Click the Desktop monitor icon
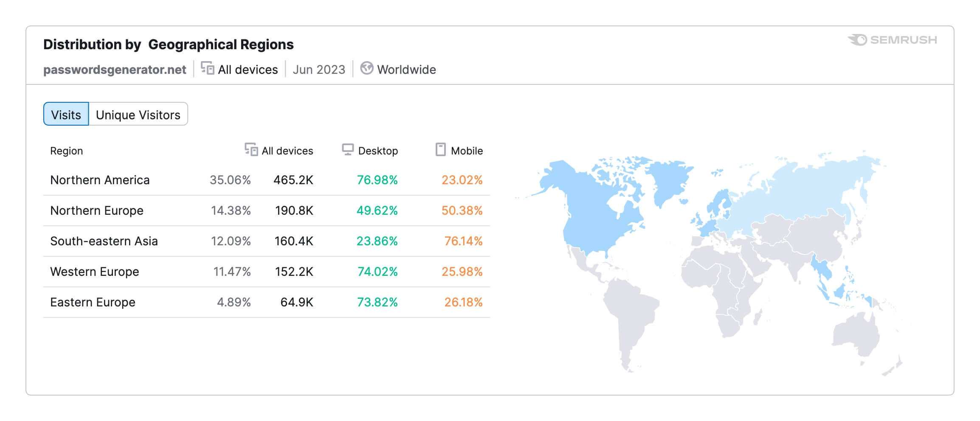The image size is (980, 421). [348, 150]
